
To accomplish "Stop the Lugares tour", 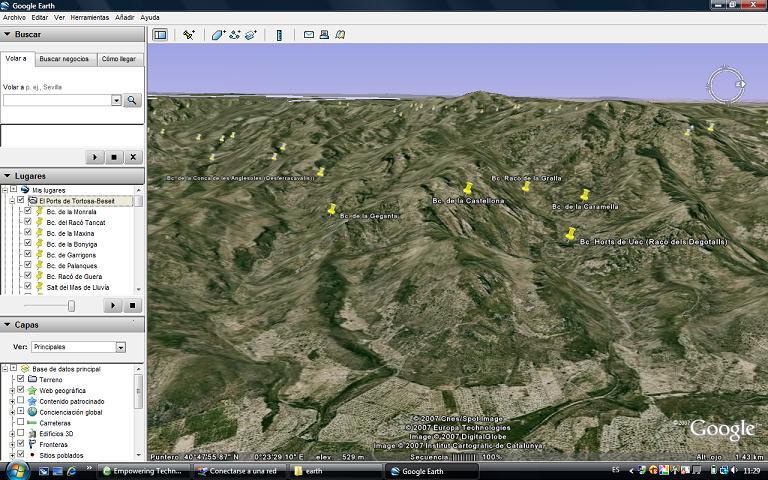I will [132, 306].
